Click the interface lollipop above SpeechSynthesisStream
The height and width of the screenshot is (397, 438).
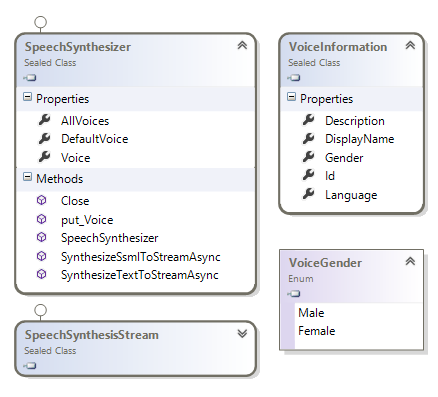(41, 310)
